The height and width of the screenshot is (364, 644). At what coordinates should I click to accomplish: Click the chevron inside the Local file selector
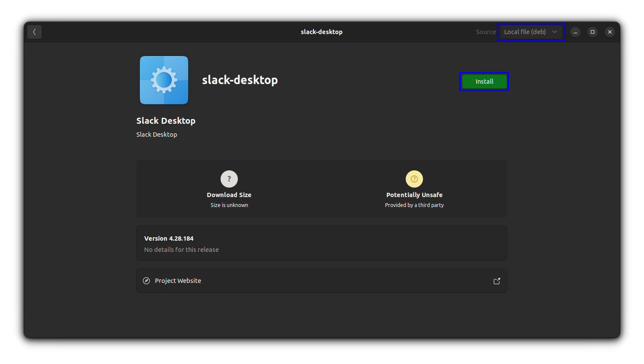(x=555, y=31)
